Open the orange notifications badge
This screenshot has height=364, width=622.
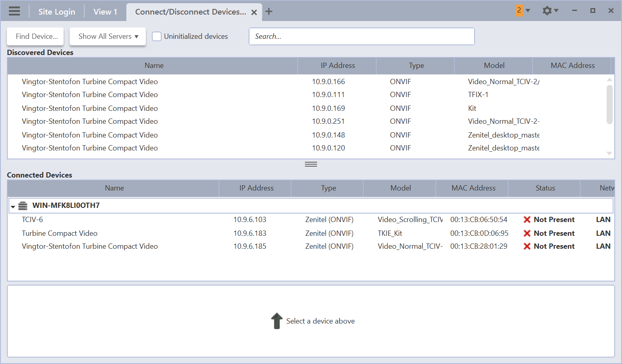coord(519,10)
